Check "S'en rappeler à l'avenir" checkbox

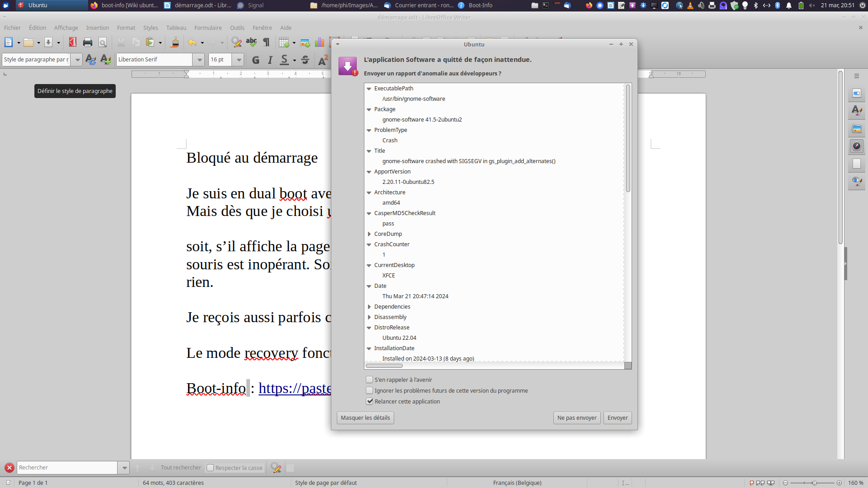pos(369,380)
